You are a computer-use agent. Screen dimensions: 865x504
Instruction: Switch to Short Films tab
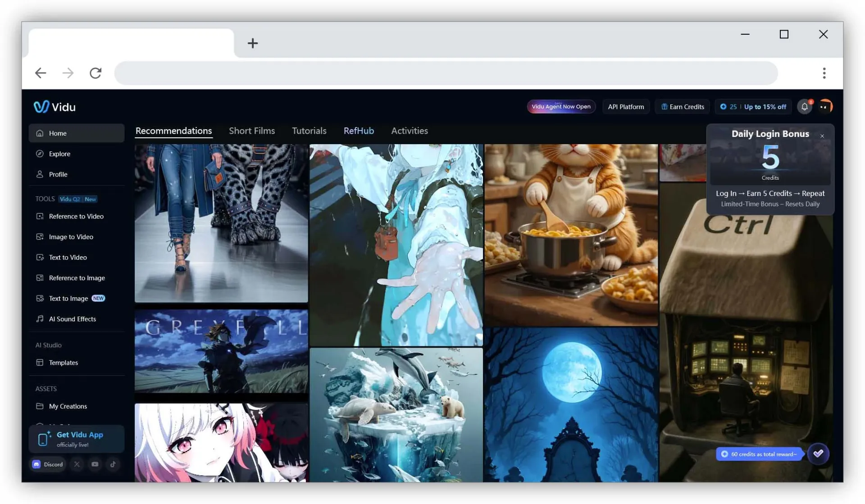[252, 131]
